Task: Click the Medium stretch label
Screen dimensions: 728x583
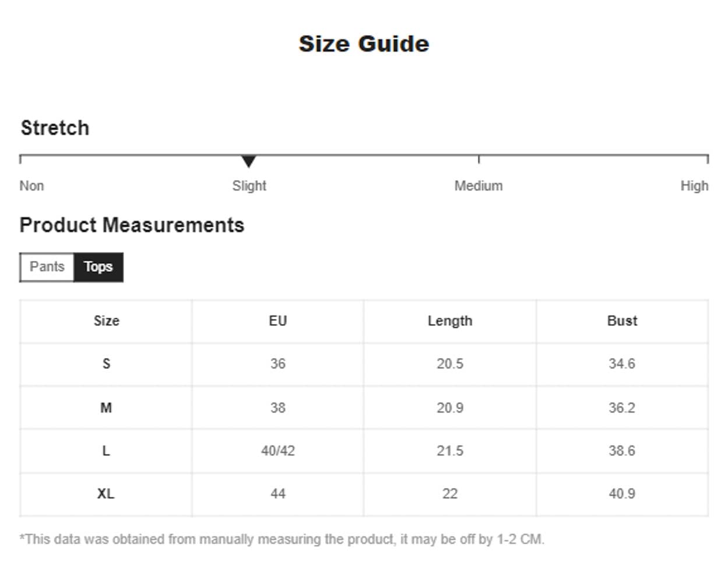Action: tap(478, 186)
